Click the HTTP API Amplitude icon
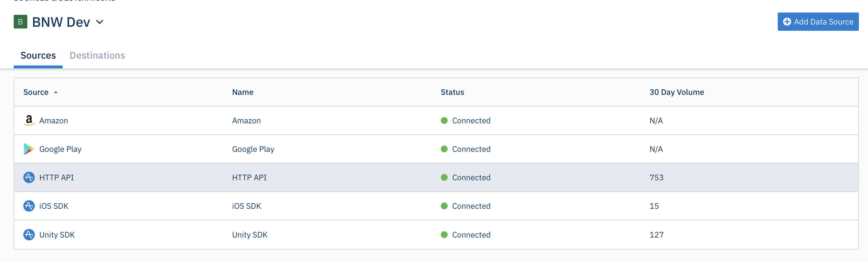The width and height of the screenshot is (868, 262). [x=29, y=177]
